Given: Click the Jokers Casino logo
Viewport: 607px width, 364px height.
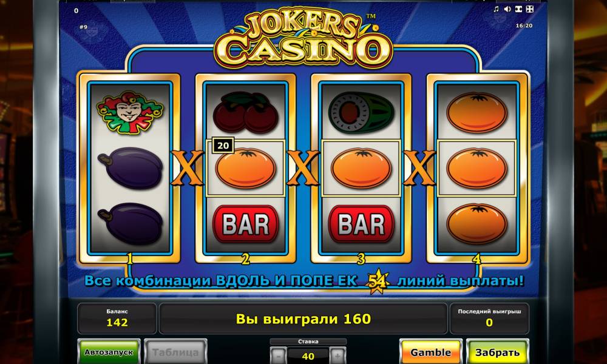Looking at the screenshot, I should click(x=303, y=39).
